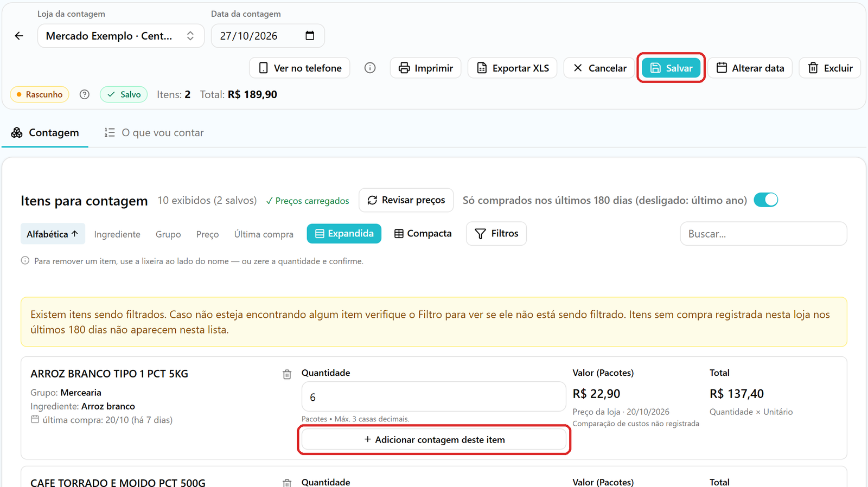Click the trash icon for ARROZ BRANCO item

(x=287, y=374)
